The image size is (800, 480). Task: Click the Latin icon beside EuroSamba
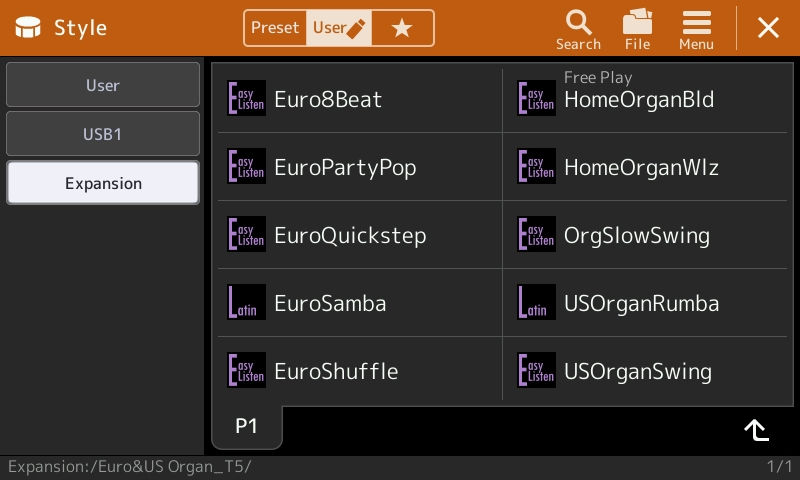[x=246, y=302]
